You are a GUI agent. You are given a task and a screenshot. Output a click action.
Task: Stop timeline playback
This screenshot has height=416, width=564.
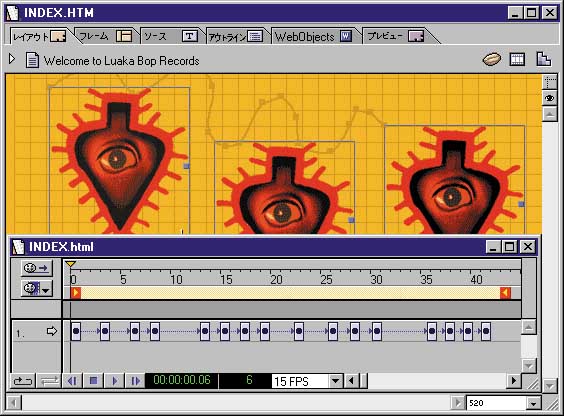tap(94, 380)
